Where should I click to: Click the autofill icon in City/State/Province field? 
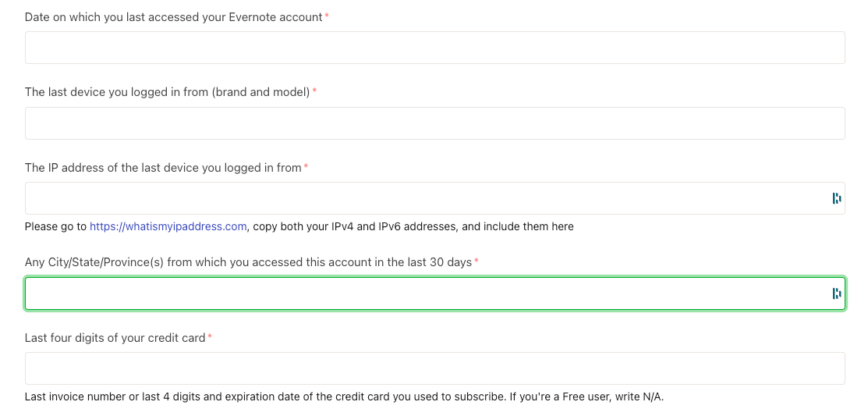pyautogui.click(x=837, y=293)
